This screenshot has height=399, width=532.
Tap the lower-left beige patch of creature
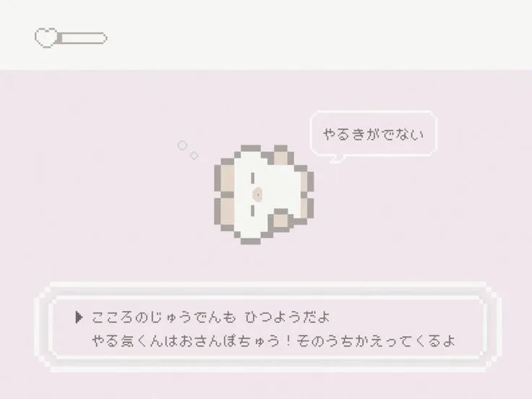click(x=227, y=211)
